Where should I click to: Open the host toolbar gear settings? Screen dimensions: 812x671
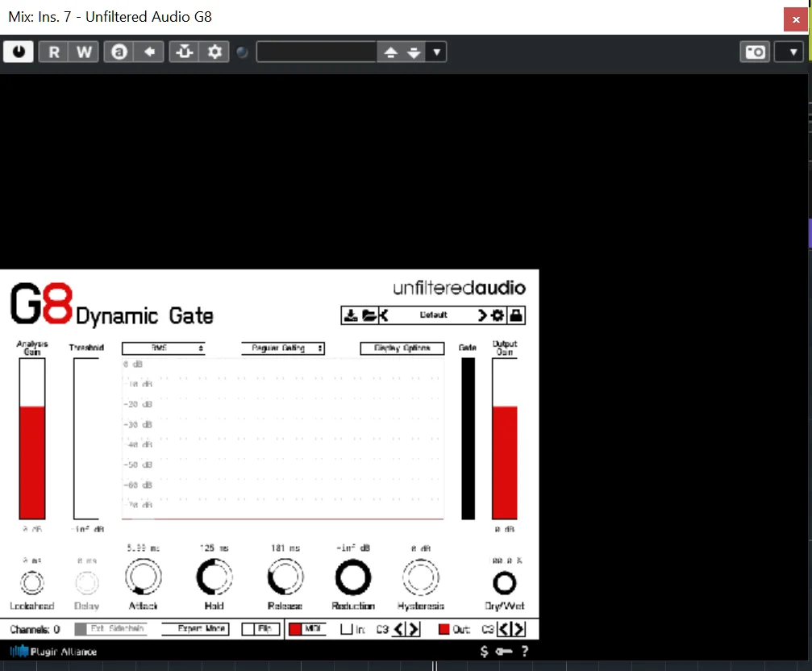click(214, 52)
